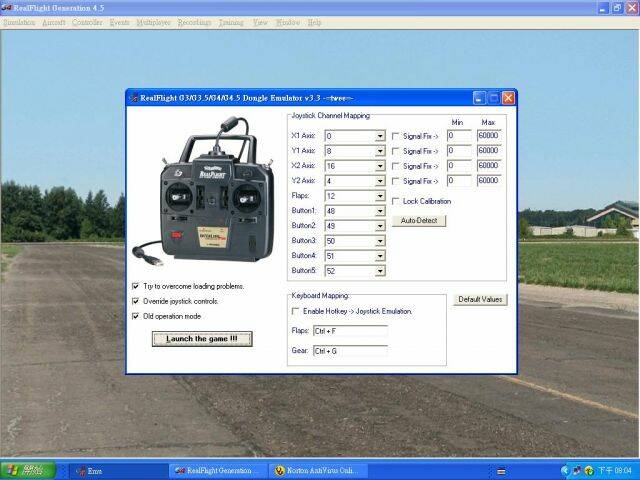Expand the Y1 Axis channel dropdown
The image size is (640, 480).
pos(380,151)
